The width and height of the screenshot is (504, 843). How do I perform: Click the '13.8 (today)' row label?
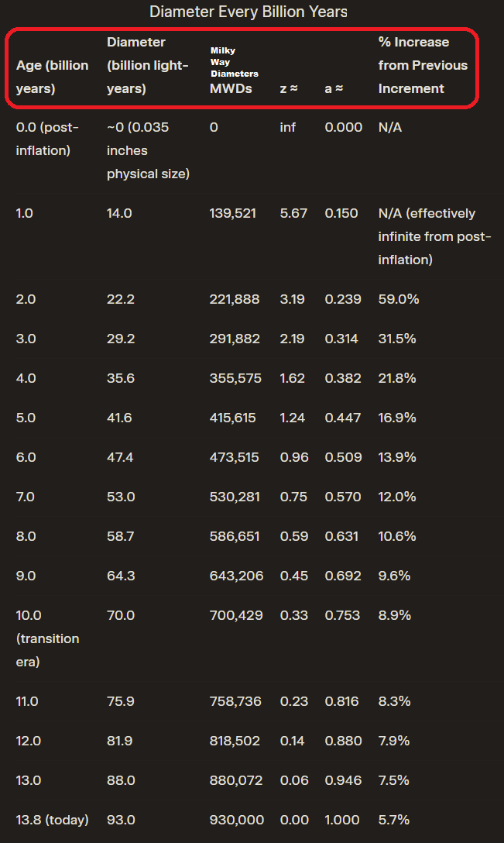[x=52, y=820]
